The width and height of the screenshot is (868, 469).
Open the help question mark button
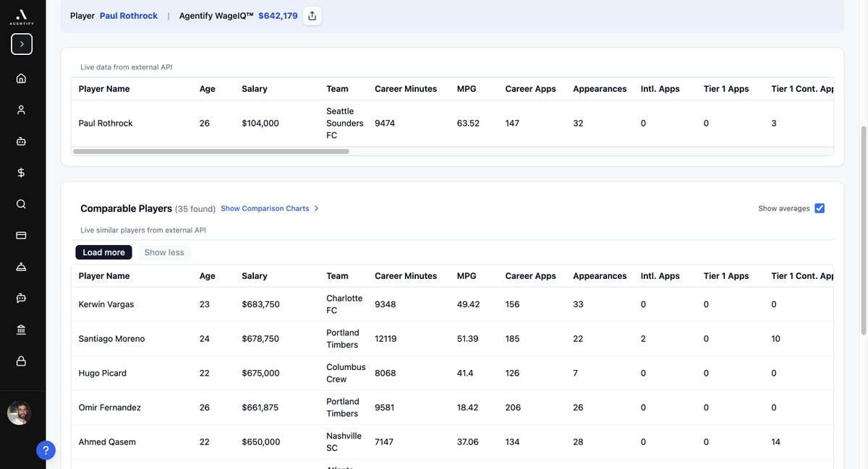(x=46, y=450)
